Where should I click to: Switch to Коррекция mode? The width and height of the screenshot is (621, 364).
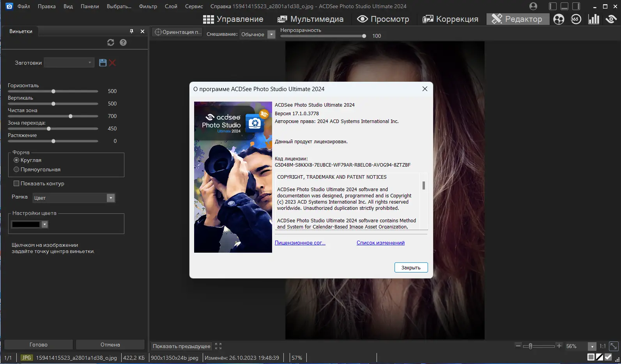[x=450, y=19]
